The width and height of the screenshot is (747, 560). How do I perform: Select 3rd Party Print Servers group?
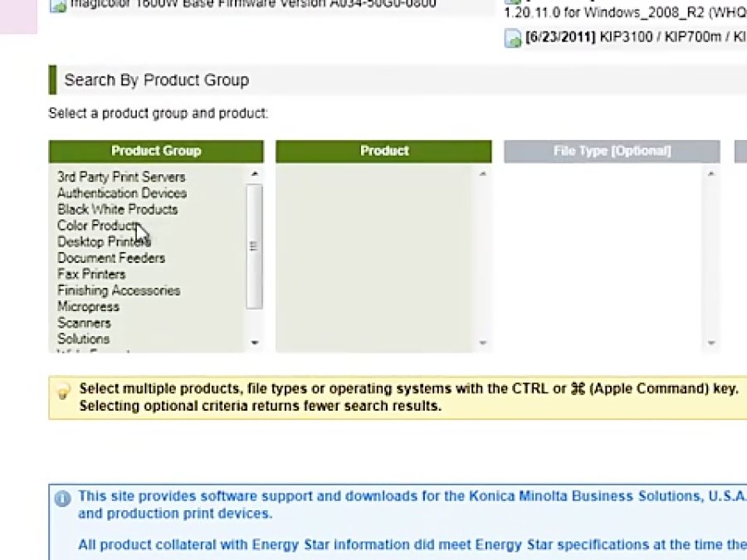[x=121, y=178]
